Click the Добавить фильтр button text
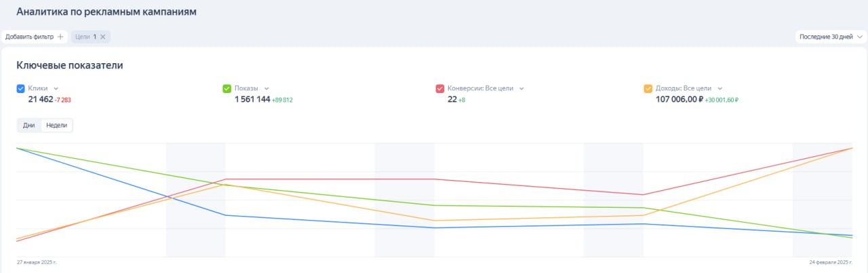This screenshot has height=273, width=868. 29,37
